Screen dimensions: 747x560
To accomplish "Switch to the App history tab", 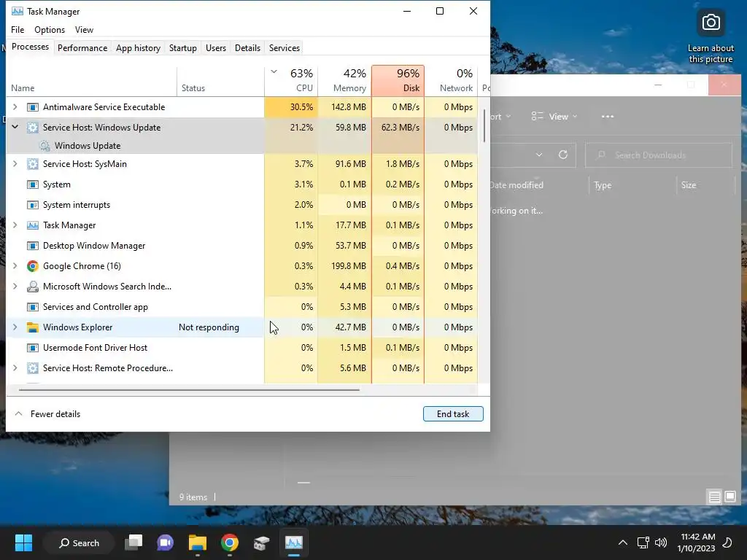I will [138, 48].
